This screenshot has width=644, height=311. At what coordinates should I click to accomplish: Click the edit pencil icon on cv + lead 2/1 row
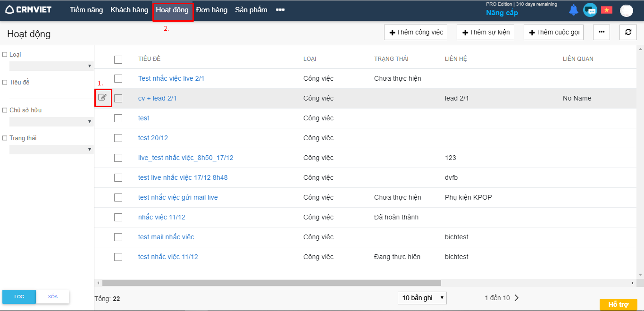click(102, 98)
